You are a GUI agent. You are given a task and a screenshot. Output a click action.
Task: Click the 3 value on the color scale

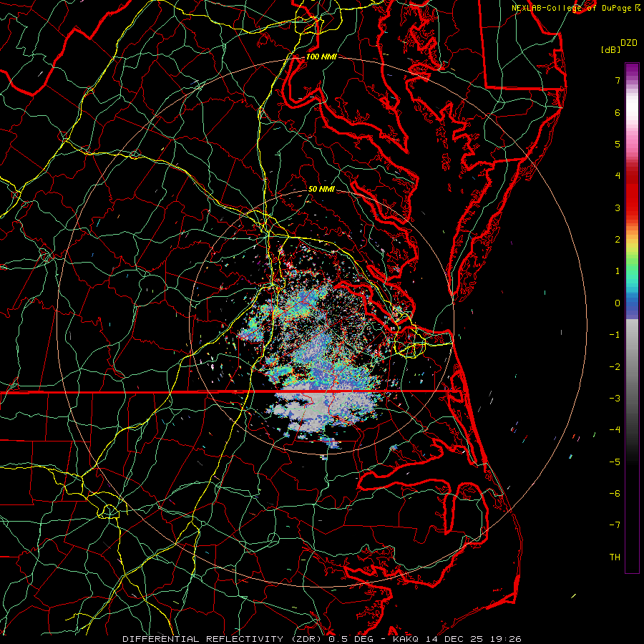coord(618,208)
